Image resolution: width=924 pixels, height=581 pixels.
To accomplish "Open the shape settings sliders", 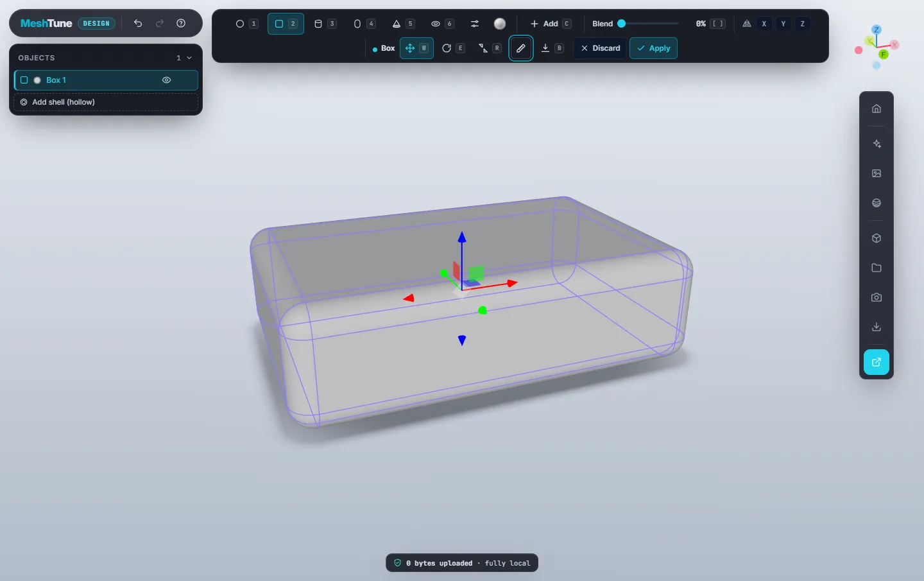I will pyautogui.click(x=475, y=24).
